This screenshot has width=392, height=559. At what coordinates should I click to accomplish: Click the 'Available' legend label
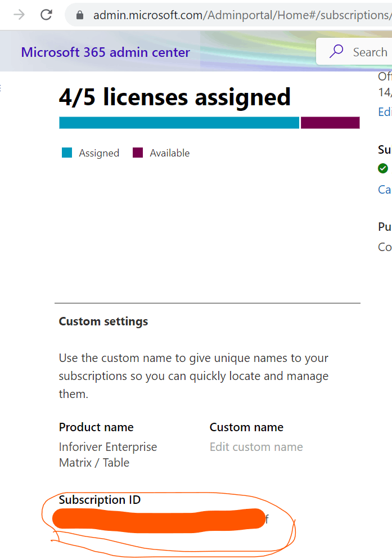coord(169,153)
